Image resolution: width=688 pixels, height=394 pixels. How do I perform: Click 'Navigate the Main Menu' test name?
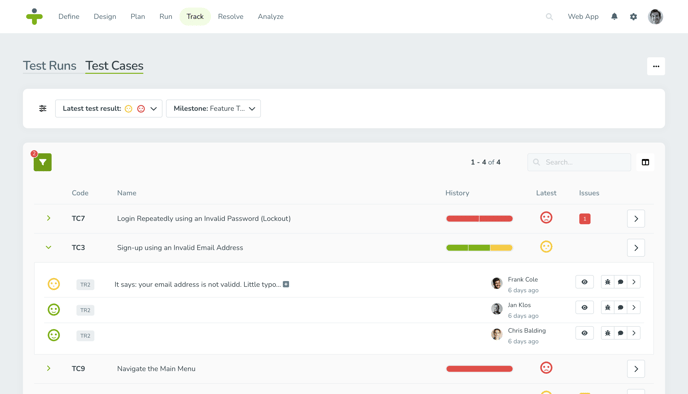156,369
